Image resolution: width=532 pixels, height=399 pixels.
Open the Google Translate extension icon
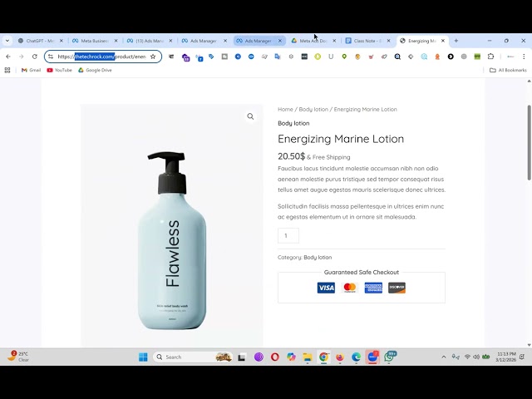(278, 57)
